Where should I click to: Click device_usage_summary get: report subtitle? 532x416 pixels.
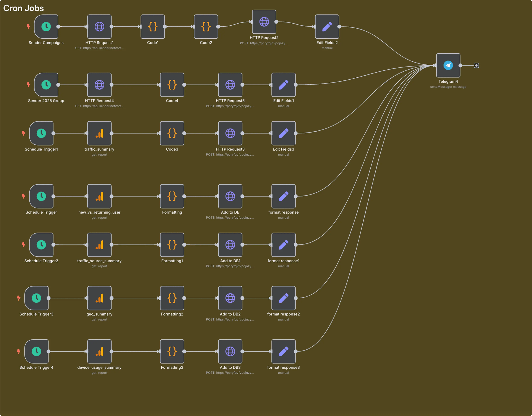pos(99,373)
